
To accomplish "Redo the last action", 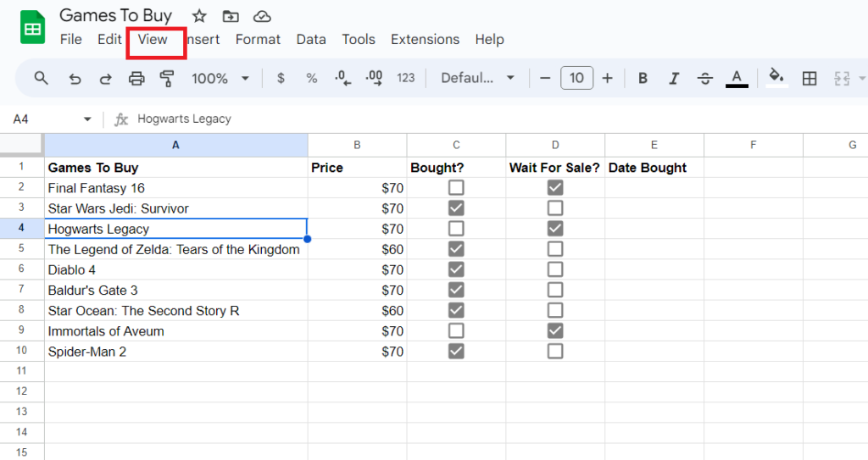I will coord(105,79).
